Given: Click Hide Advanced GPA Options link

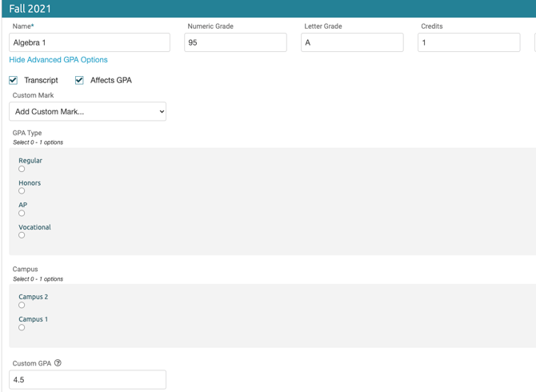Looking at the screenshot, I should (58, 60).
